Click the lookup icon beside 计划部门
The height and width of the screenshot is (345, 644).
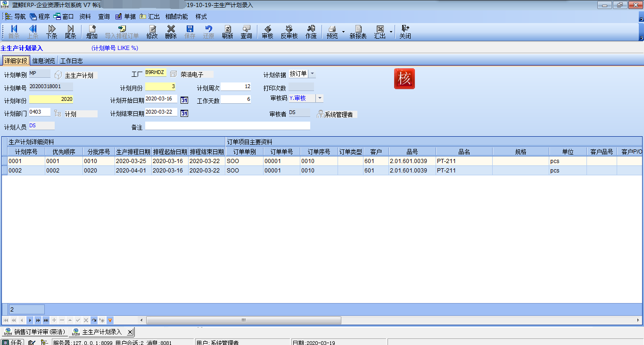(x=58, y=113)
